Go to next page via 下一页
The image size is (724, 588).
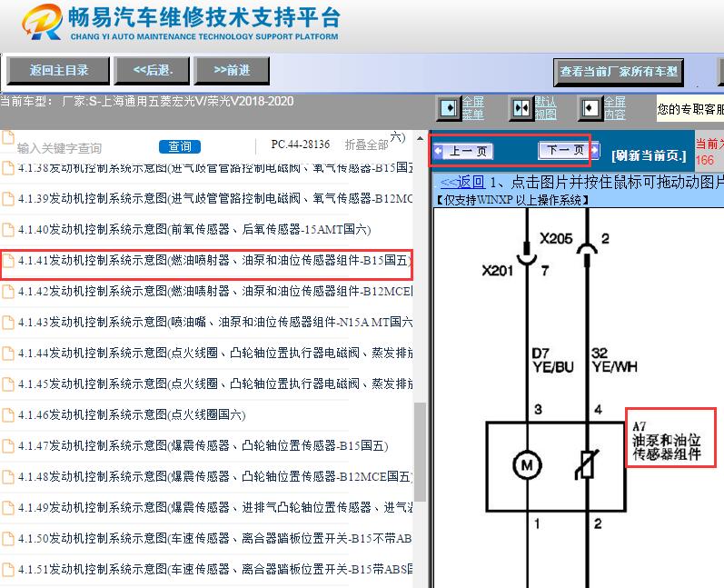(x=569, y=150)
